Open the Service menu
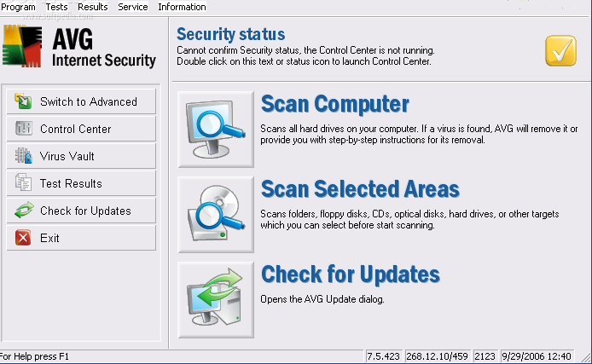Screen dimensions: 592x364 [x=133, y=7]
